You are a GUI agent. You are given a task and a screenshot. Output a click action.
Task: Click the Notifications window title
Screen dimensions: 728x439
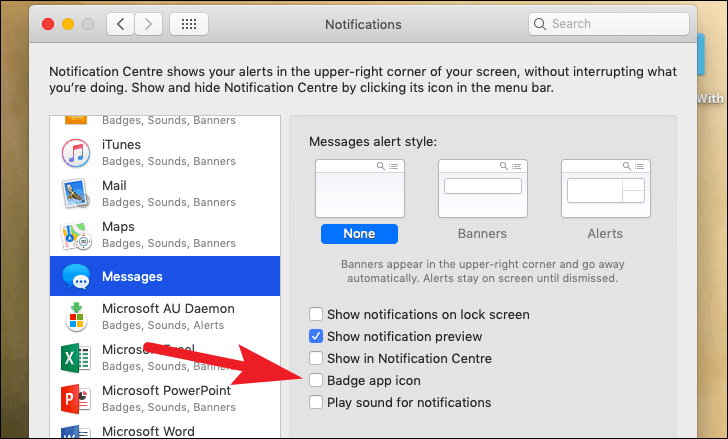click(363, 24)
